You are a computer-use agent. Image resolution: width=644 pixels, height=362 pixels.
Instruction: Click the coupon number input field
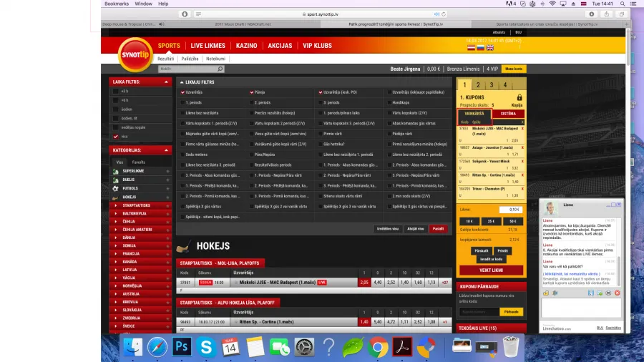[479, 312]
